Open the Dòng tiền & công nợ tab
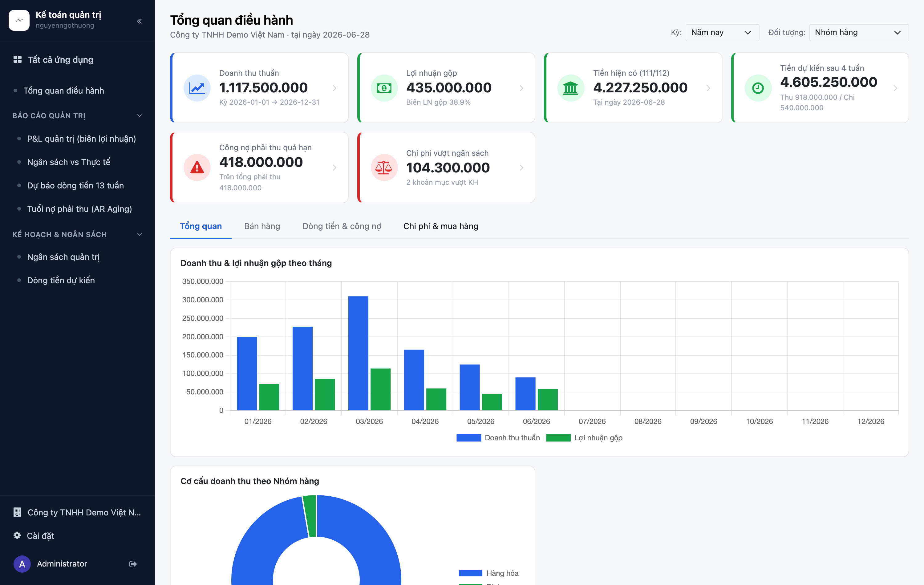The width and height of the screenshot is (924, 585). (342, 226)
